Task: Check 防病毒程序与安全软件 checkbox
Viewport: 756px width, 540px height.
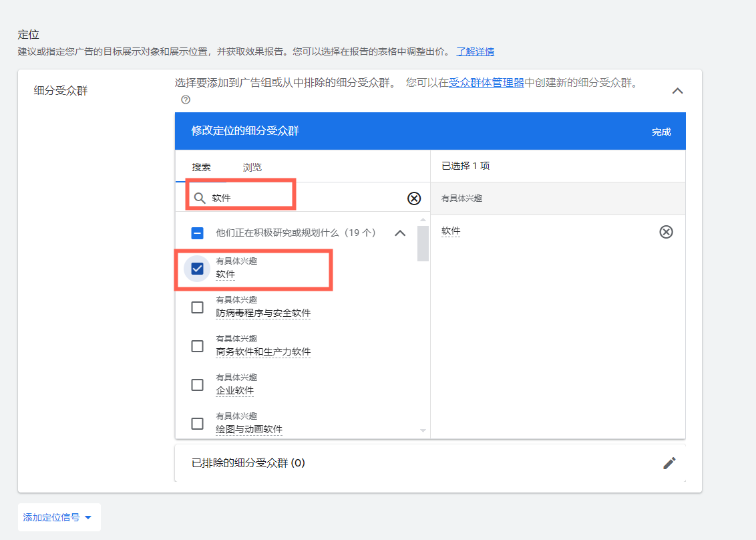Action: [x=197, y=307]
